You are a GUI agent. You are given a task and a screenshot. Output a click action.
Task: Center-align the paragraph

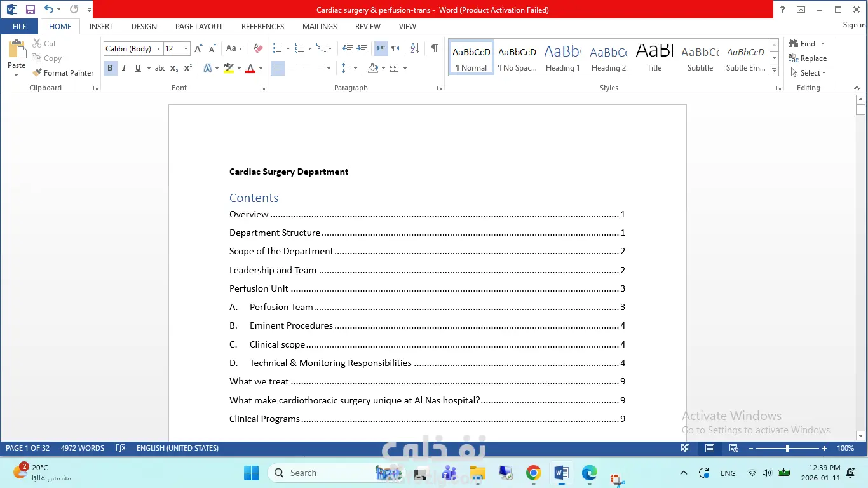click(x=292, y=68)
